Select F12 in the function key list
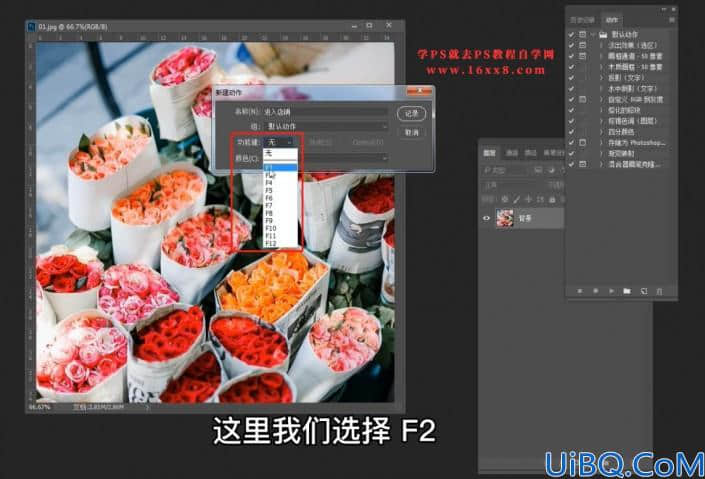Image resolution: width=705 pixels, height=479 pixels. [280, 243]
